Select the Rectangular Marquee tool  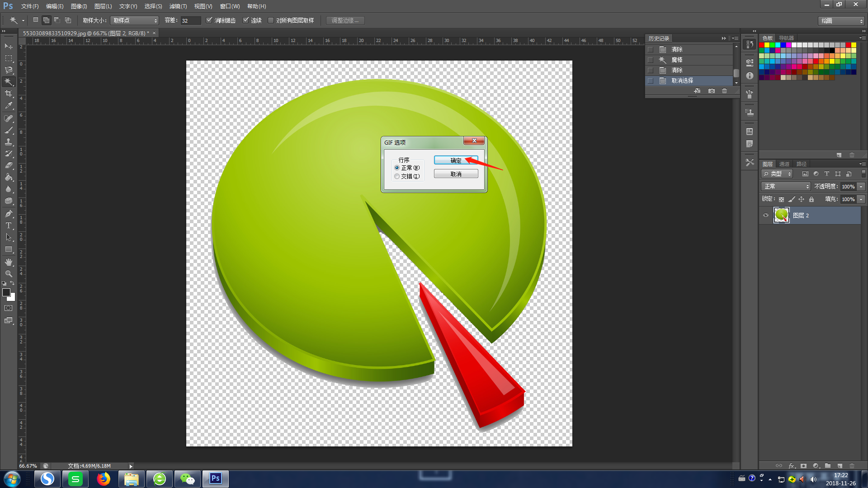coord(9,58)
